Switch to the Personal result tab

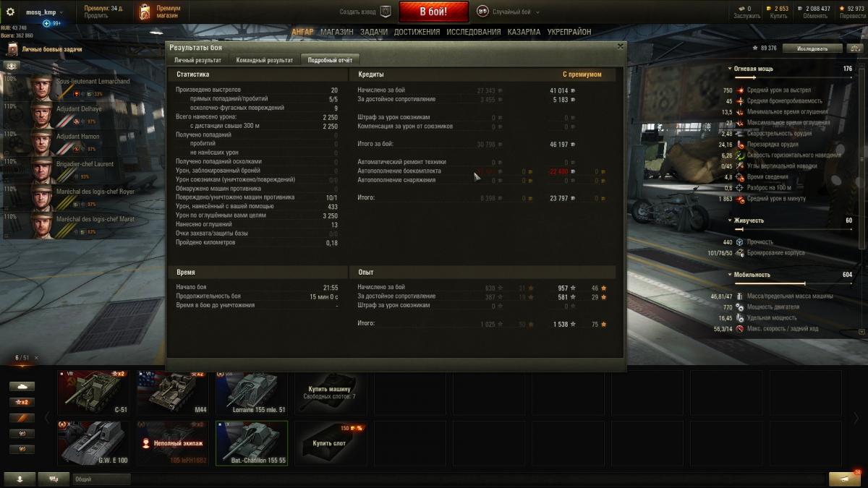point(197,60)
